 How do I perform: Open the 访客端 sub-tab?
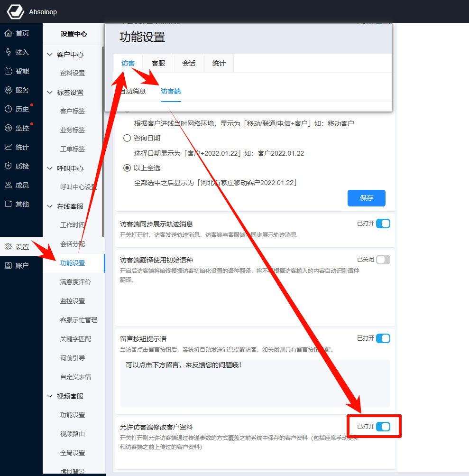[171, 91]
